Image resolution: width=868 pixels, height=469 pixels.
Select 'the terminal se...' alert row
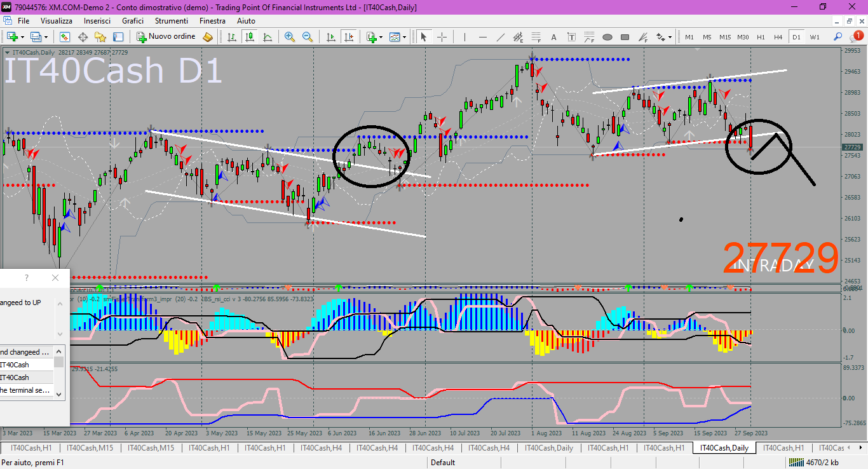[27, 390]
